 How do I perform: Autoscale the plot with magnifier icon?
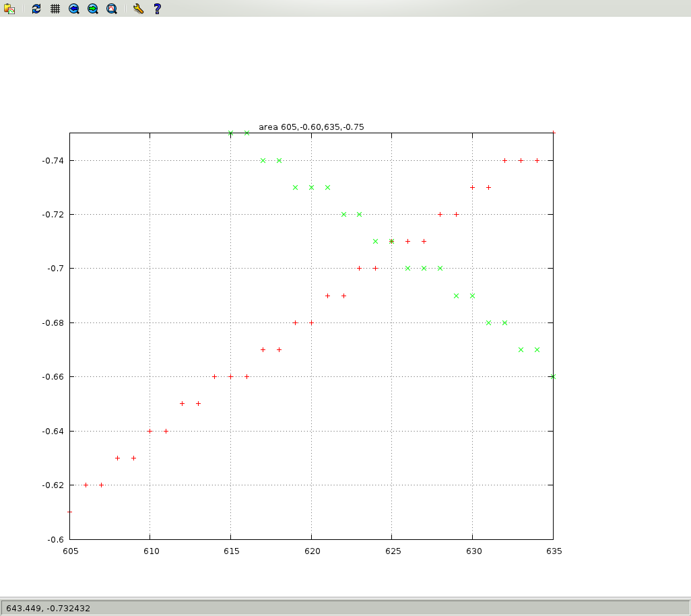tap(112, 9)
